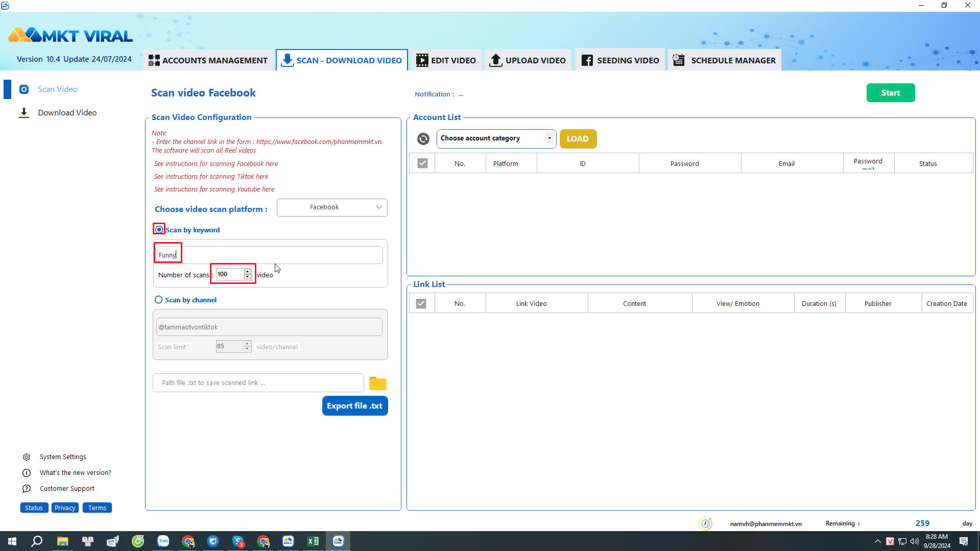980x551 pixels.
Task: Open the Coc Coc browser taskbar icon
Action: [x=138, y=541]
